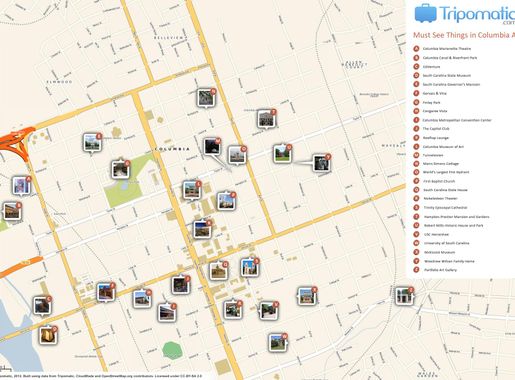
Task: Select 'USC Horseshoe' in the legend
Action: pyautogui.click(x=436, y=234)
